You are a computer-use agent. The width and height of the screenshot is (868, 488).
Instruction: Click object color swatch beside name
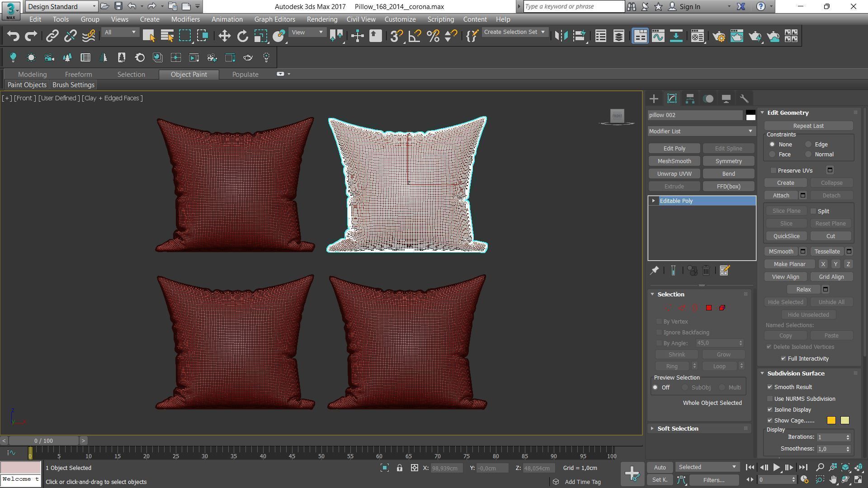[750, 115]
